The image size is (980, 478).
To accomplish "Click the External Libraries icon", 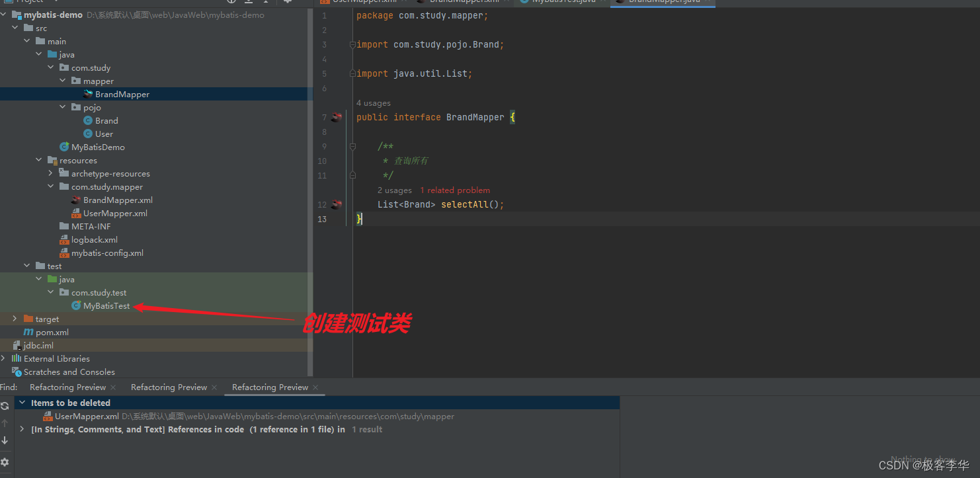I will tap(17, 358).
